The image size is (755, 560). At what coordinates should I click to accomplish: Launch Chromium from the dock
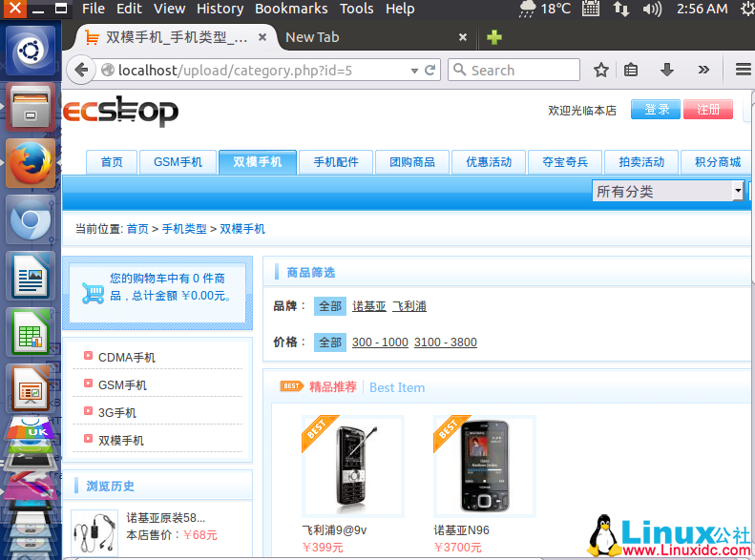(31, 219)
